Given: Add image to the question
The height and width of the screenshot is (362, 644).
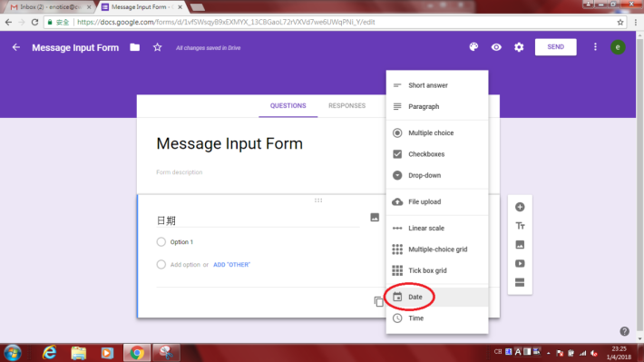Looking at the screenshot, I should point(375,218).
